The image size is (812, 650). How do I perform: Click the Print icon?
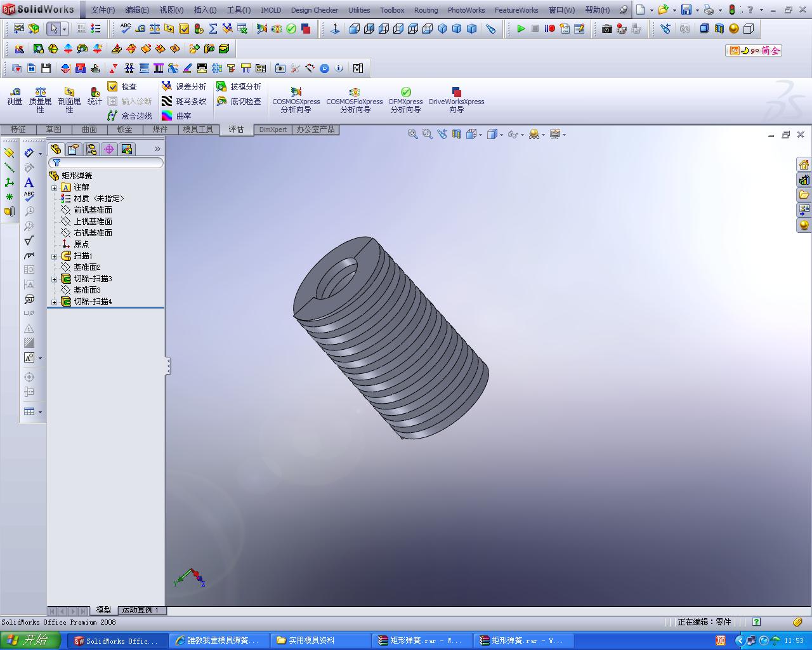pyautogui.click(x=709, y=10)
